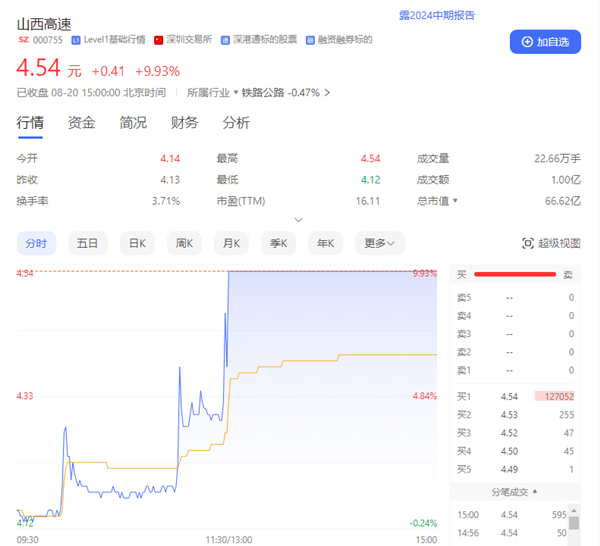600x546 pixels.
Task: Expand more quote data with down chevron
Action: [297, 219]
